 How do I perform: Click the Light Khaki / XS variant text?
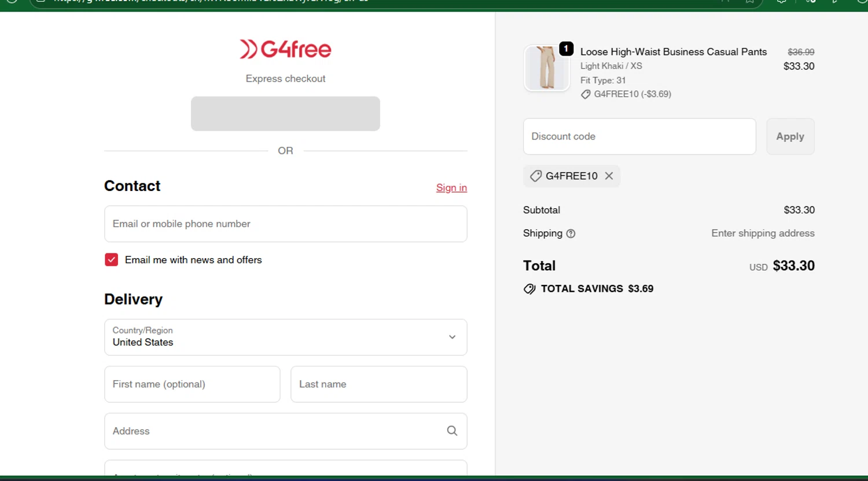pos(611,66)
